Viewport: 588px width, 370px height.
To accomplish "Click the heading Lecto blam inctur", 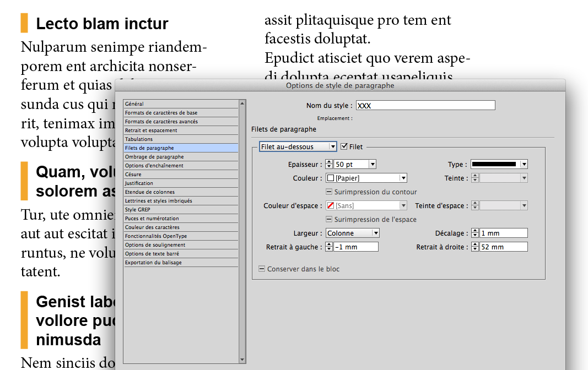I will tap(102, 24).
